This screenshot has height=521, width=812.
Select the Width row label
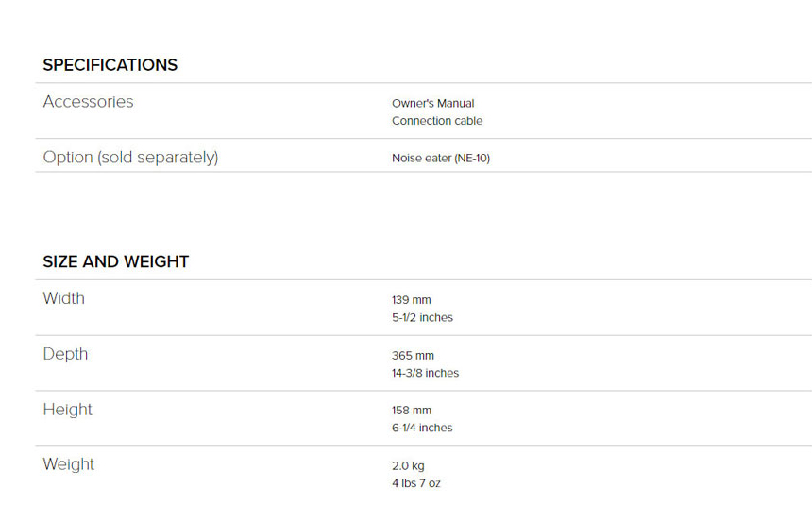63,298
